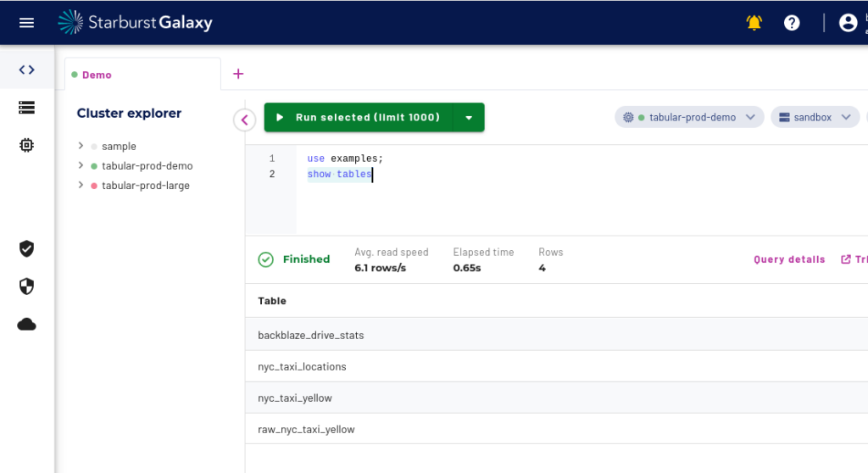Open the sandbox catalog selector

pyautogui.click(x=815, y=118)
